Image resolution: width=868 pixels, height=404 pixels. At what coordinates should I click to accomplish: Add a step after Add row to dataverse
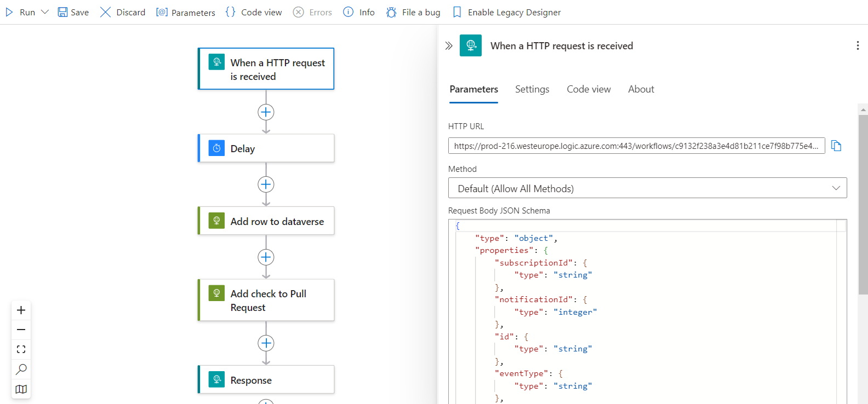266,257
